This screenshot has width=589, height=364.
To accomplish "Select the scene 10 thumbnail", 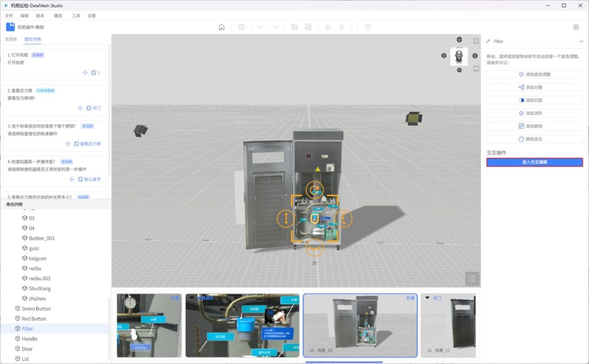I will pyautogui.click(x=359, y=325).
